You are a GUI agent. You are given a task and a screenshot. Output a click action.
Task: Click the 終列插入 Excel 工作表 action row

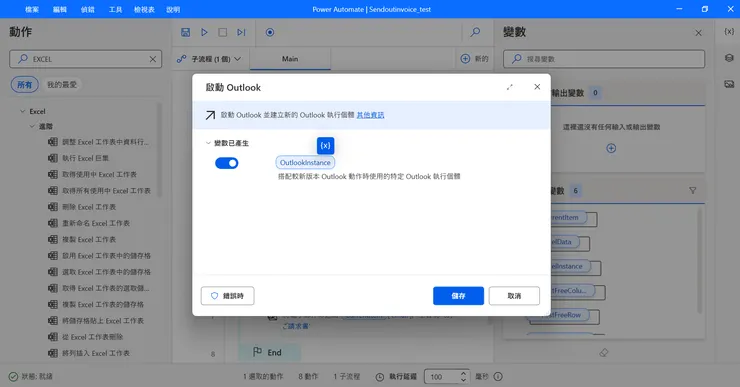pyautogui.click(x=89, y=353)
